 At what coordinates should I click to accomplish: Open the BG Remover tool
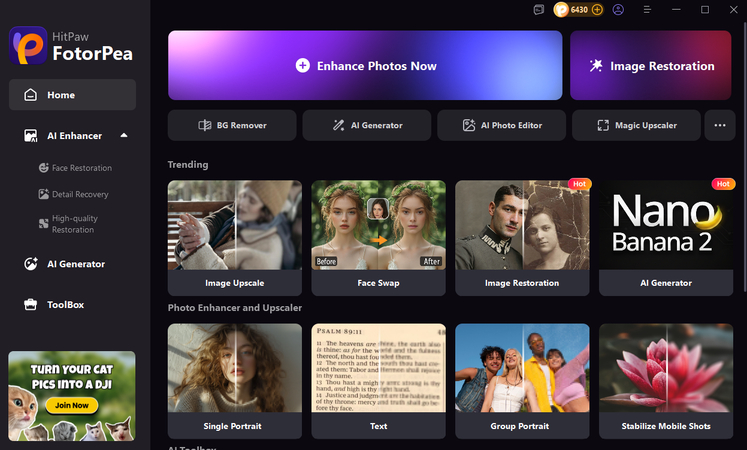232,125
